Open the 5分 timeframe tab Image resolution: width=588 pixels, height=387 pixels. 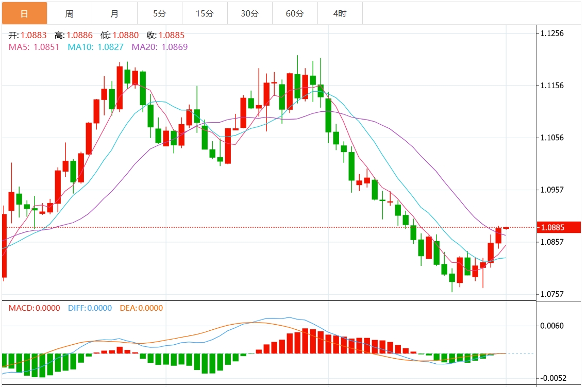pyautogui.click(x=159, y=13)
